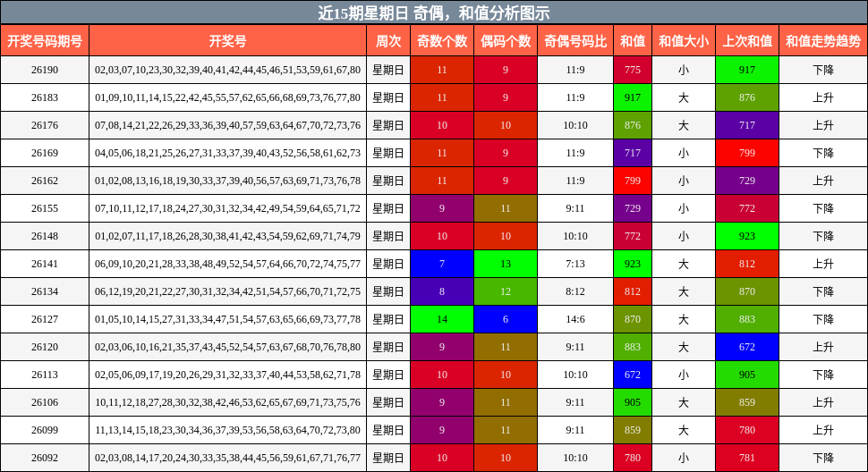Select issue number 26169

pyautogui.click(x=45, y=153)
